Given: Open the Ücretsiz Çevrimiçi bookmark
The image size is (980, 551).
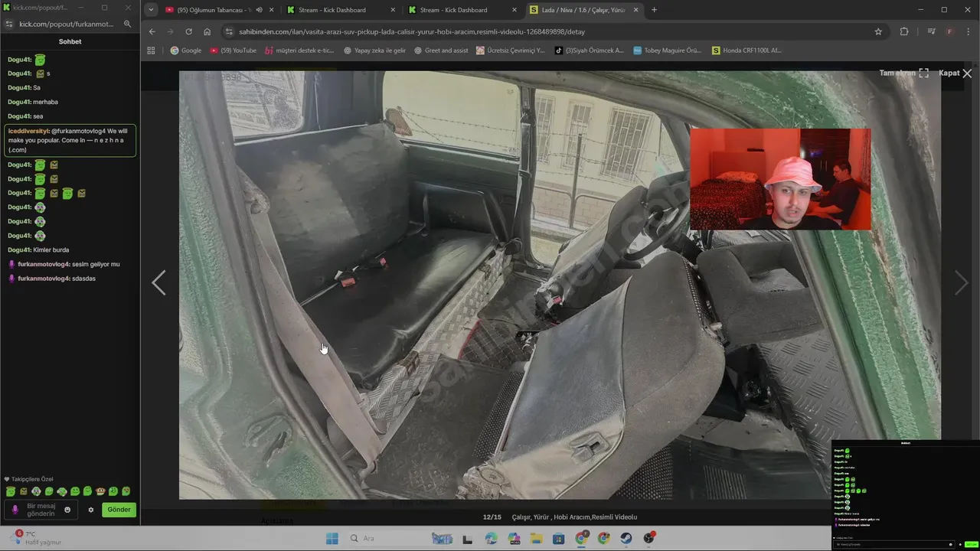Looking at the screenshot, I should point(510,51).
